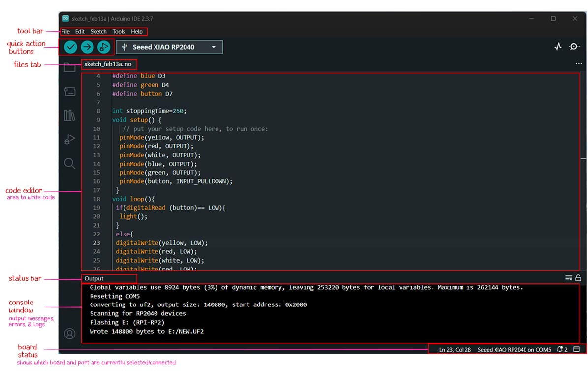The height and width of the screenshot is (371, 588).
Task: Click the '#define blue D3' line
Action: tap(139, 76)
